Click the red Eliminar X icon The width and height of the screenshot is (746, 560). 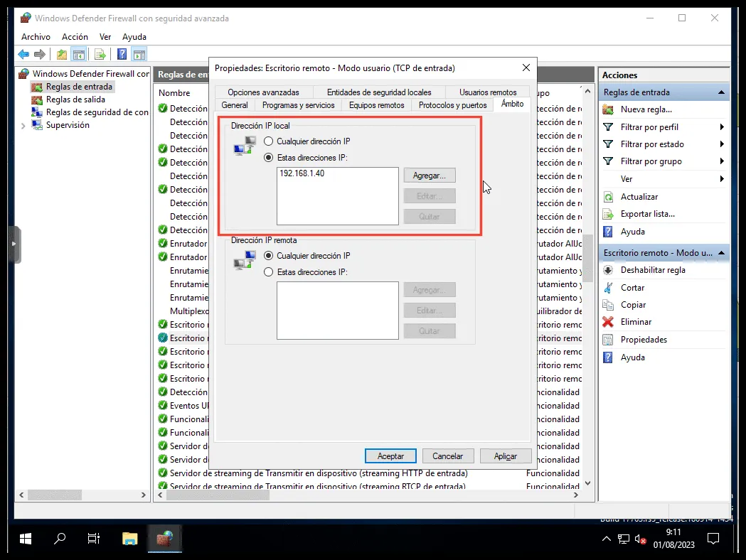608,322
